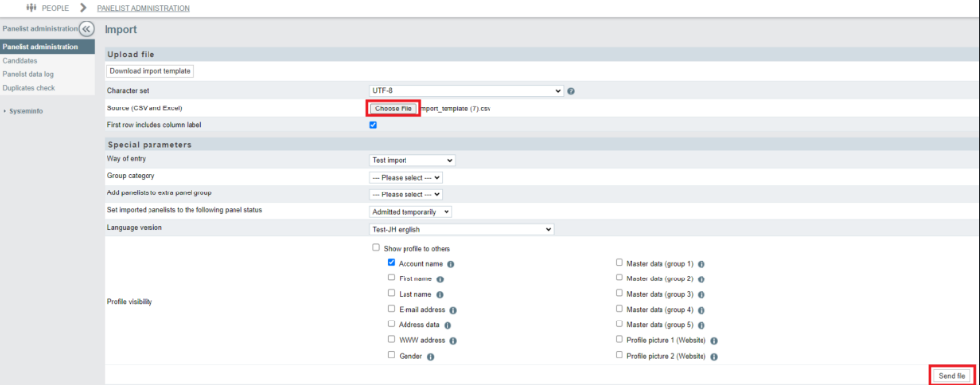Click the Choose File button

coord(393,108)
